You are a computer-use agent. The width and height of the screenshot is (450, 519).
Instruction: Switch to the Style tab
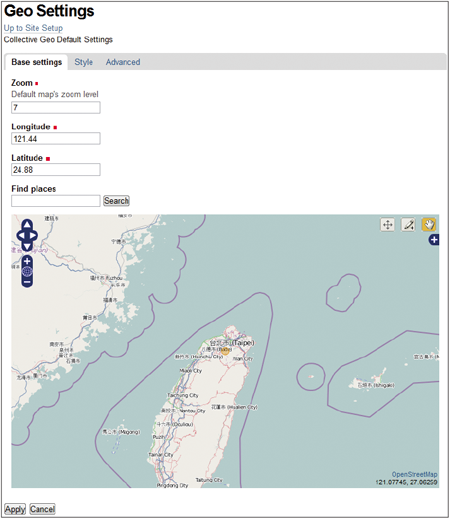[x=83, y=62]
